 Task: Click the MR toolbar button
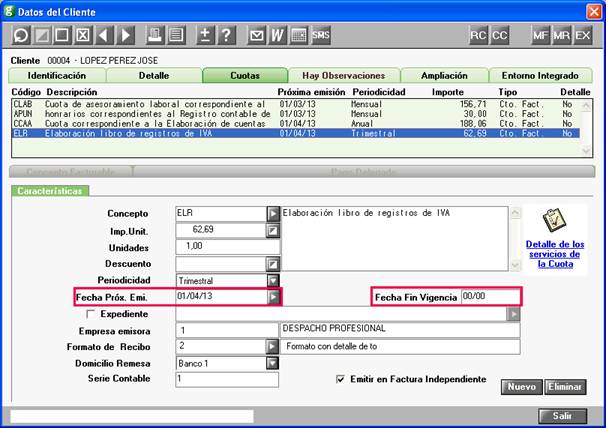click(562, 36)
